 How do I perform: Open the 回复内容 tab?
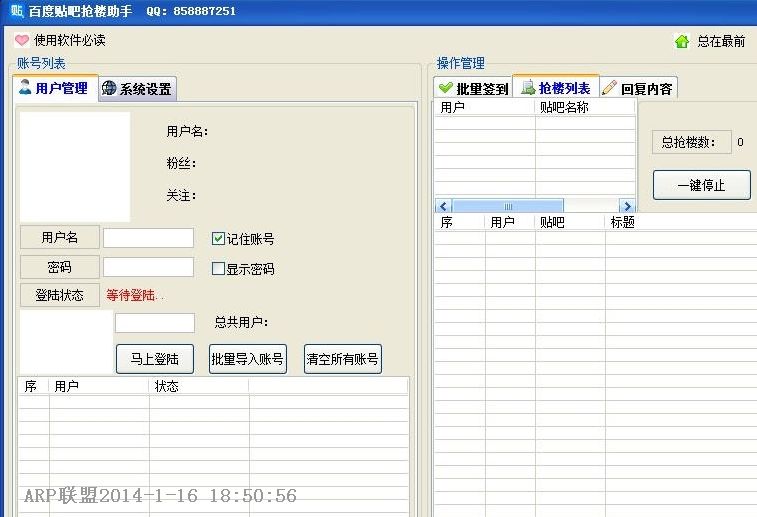639,89
